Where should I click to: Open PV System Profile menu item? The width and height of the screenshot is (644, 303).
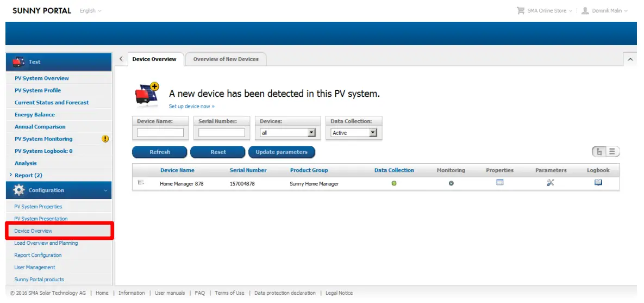(38, 90)
